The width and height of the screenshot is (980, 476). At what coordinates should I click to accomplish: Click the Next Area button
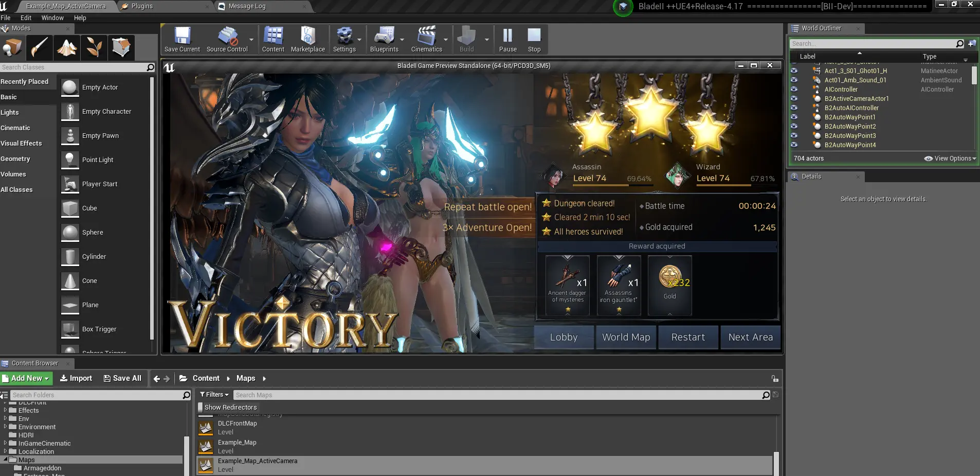point(750,337)
